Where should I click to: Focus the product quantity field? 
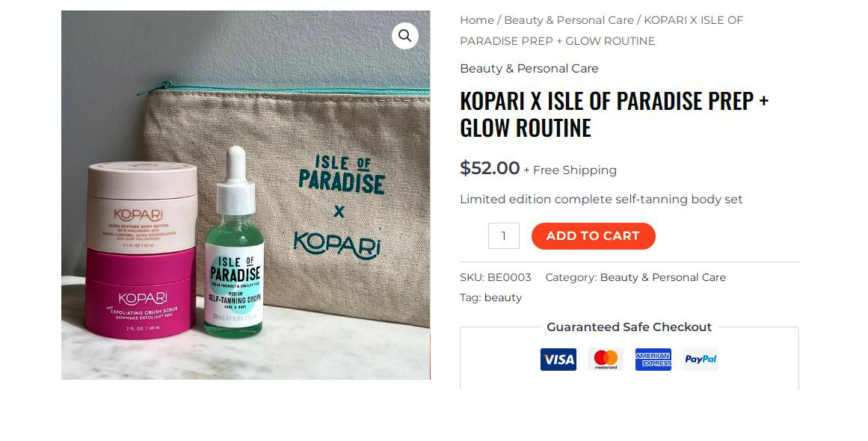pyautogui.click(x=503, y=236)
